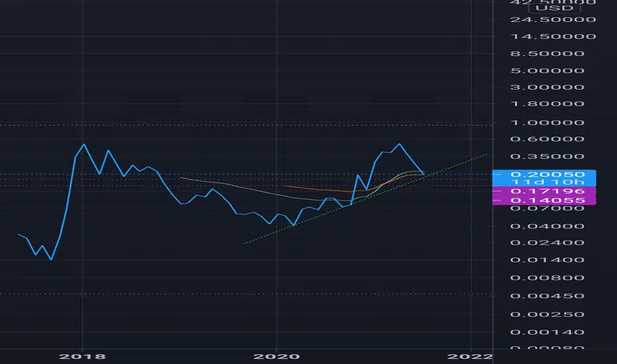Viewport: 617px width, 364px height.
Task: Click the 0.00140 price scale value
Action: [x=547, y=332]
